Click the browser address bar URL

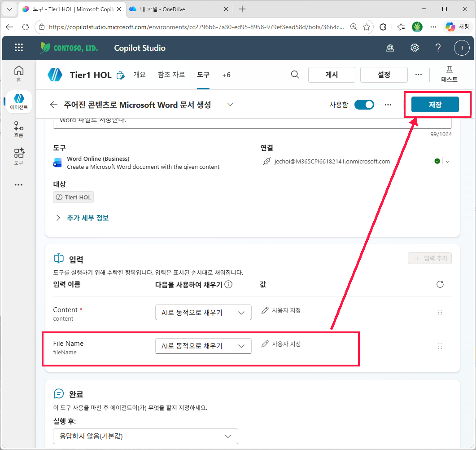[196, 27]
